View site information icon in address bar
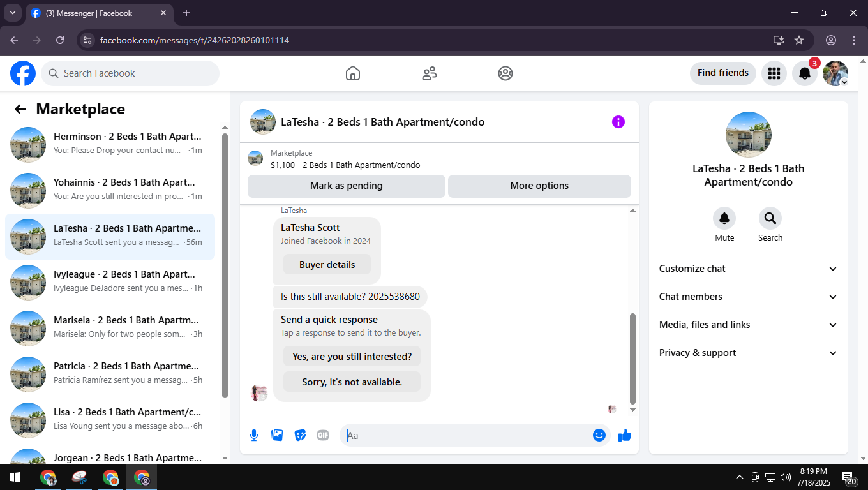This screenshot has width=868, height=490. click(87, 40)
